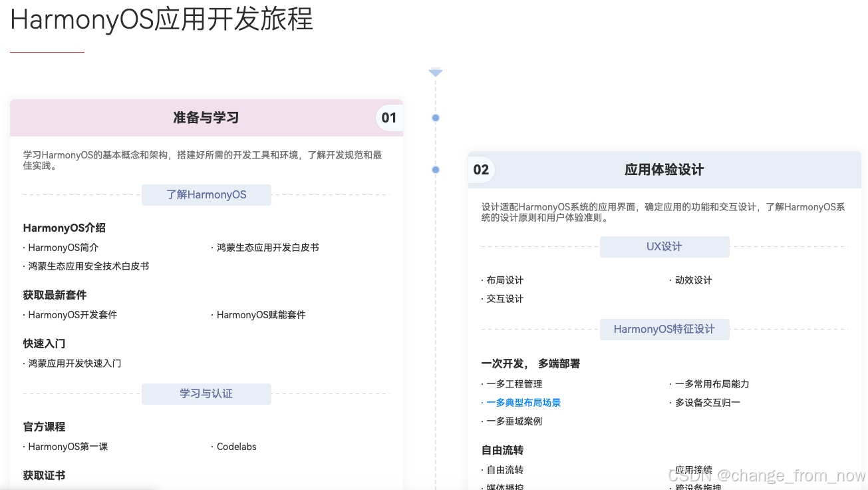Click the timeline top arrow marker
The width and height of the screenshot is (868, 490).
pyautogui.click(x=436, y=72)
